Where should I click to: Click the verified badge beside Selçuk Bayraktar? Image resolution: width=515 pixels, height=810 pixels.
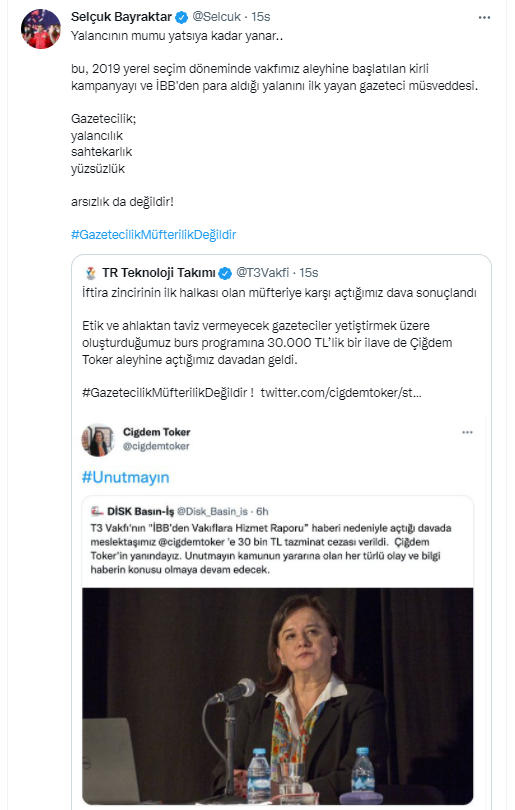click(x=181, y=18)
